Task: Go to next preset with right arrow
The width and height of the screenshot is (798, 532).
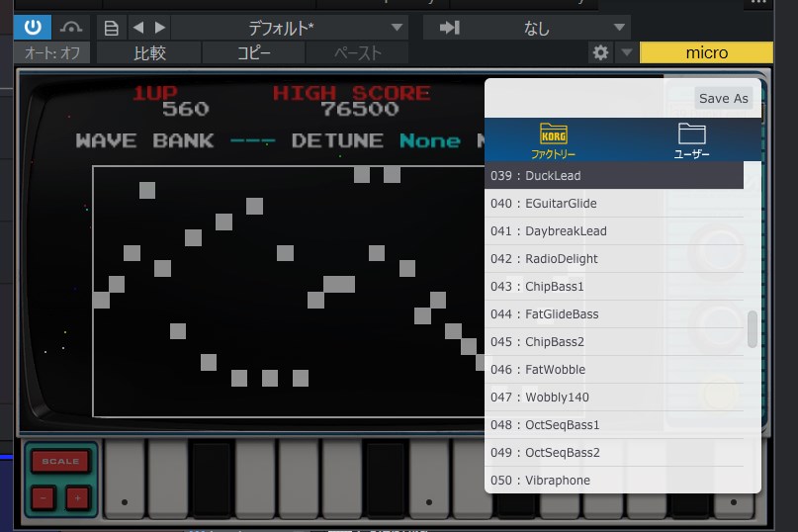Action: click(160, 28)
